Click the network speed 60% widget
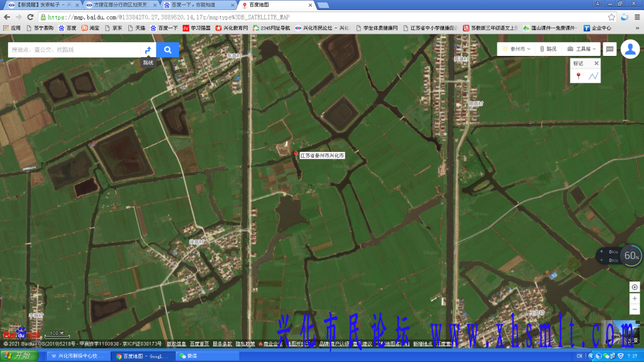The image size is (644, 362). coord(619,256)
